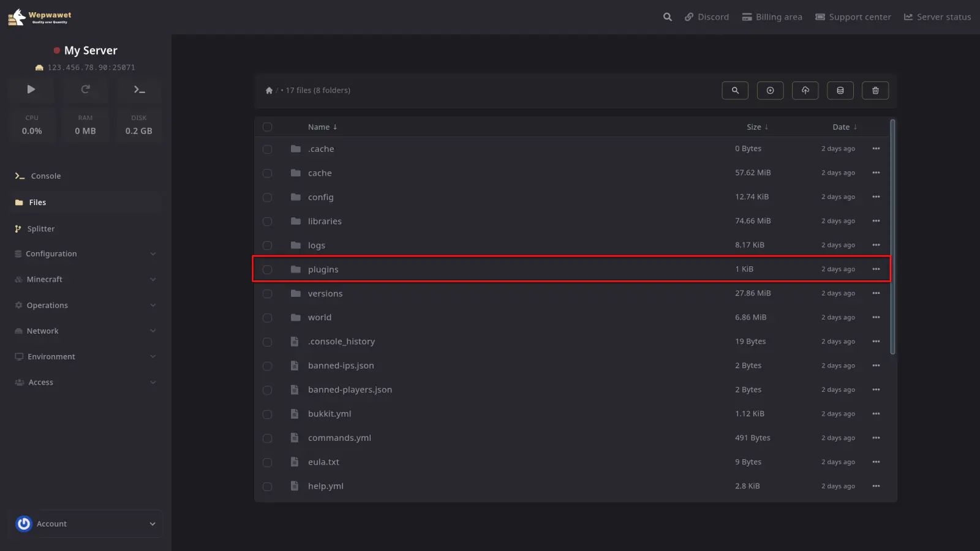Restart the server using the reload icon
980x551 pixels.
86,89
